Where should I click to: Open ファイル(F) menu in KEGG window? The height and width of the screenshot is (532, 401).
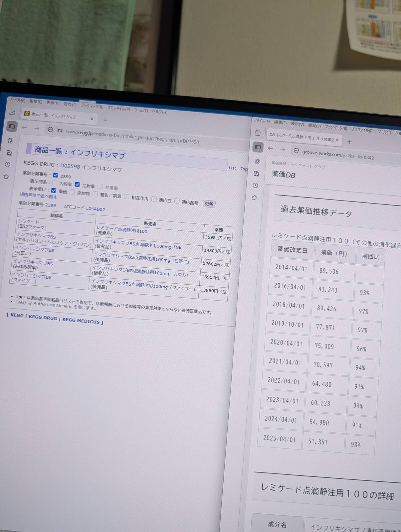point(17,100)
